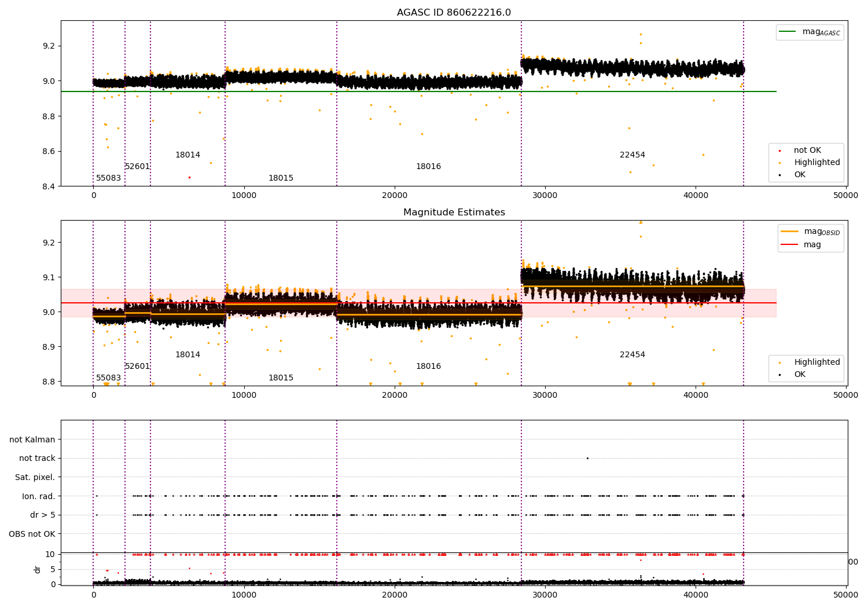Click the 'not track' row label
This screenshot has height=608, width=868.
click(37, 458)
